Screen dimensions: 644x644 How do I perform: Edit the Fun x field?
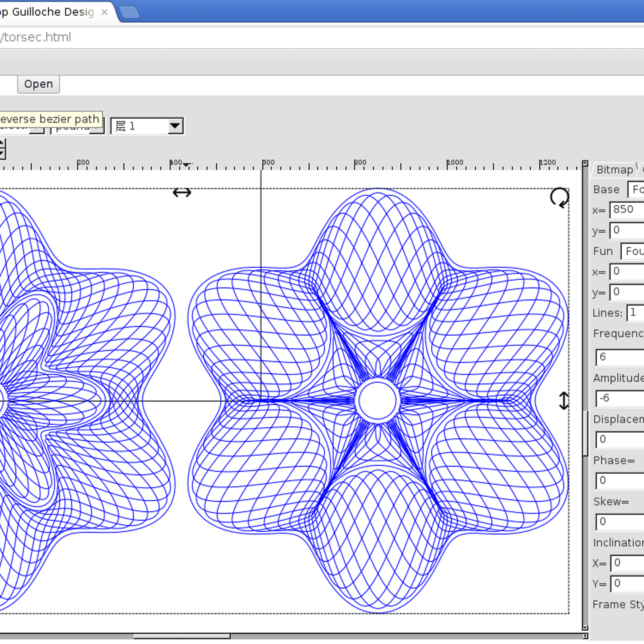coord(627,272)
